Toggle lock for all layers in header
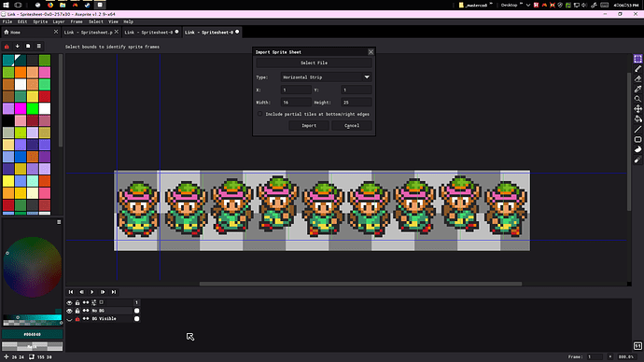Screen dimensions: 644x362 77,302
